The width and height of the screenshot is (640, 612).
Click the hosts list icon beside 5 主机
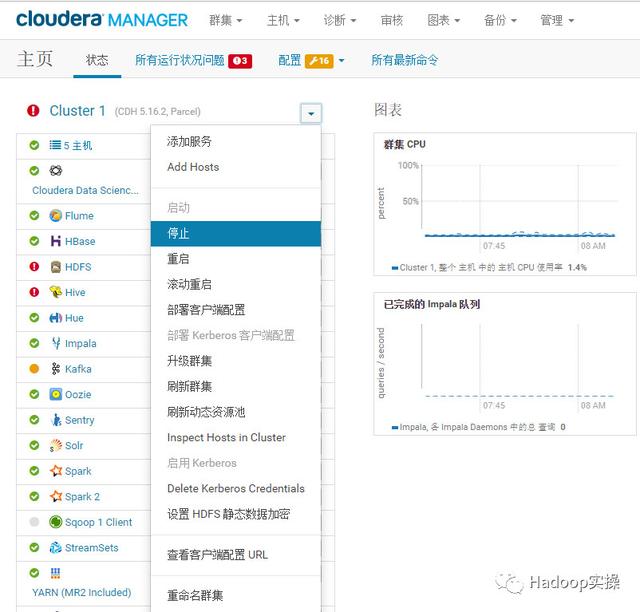click(x=55, y=145)
